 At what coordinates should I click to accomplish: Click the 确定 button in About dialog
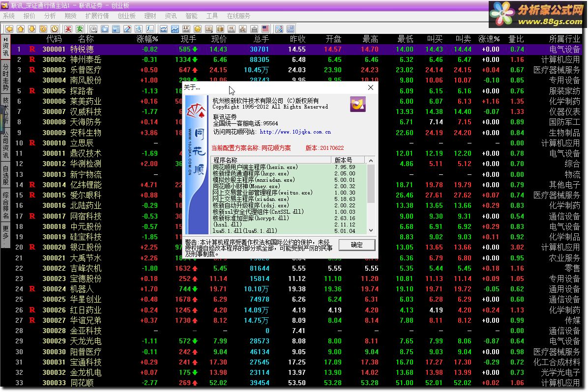(356, 245)
